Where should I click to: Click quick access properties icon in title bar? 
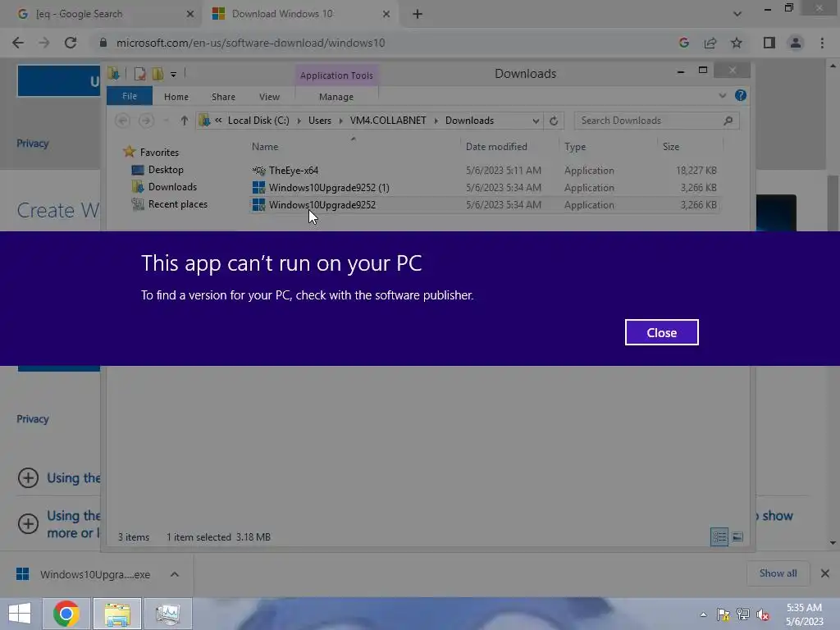click(x=139, y=73)
